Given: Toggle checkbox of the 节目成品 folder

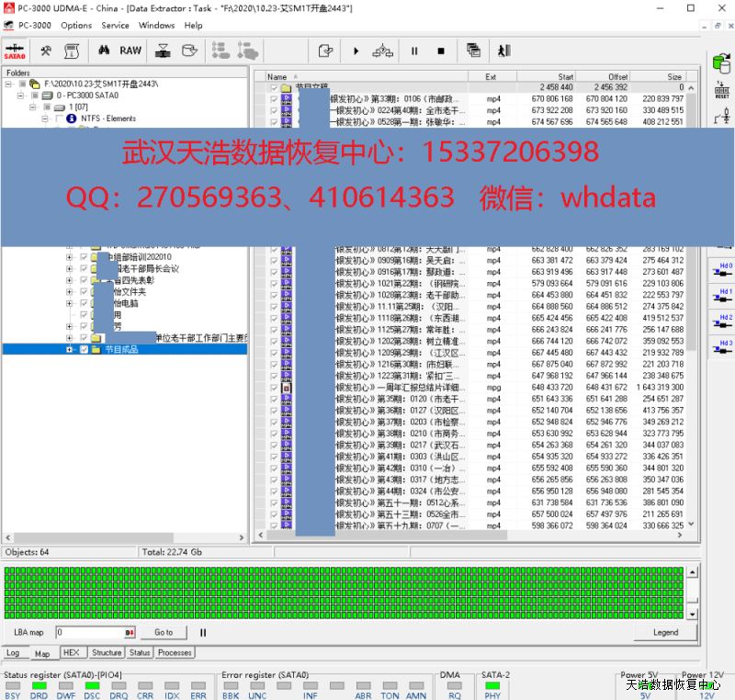Looking at the screenshot, I should coord(84,349).
